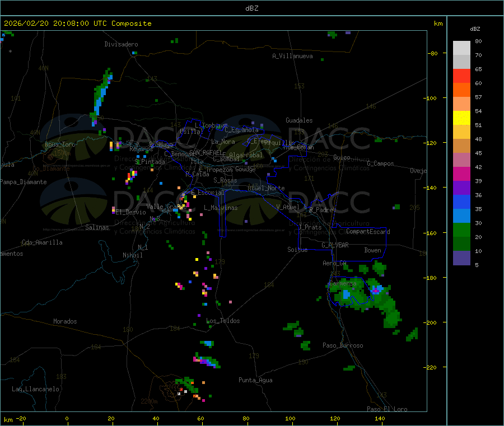
Task: Click the Goudge map label
Action: [x=246, y=169]
